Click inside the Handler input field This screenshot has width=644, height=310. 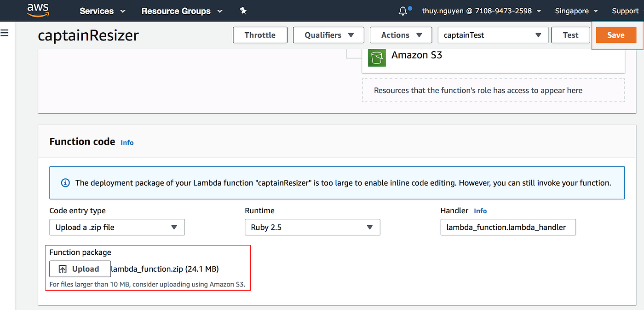coord(508,227)
